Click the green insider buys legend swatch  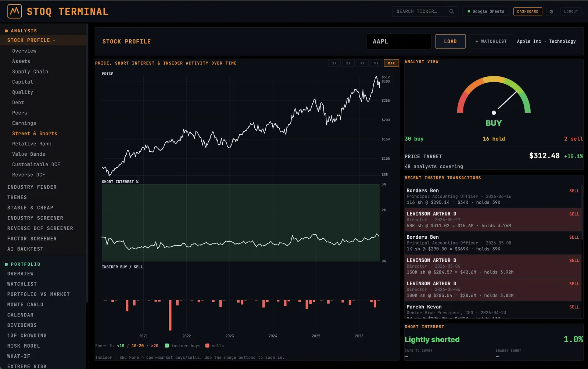pos(167,346)
